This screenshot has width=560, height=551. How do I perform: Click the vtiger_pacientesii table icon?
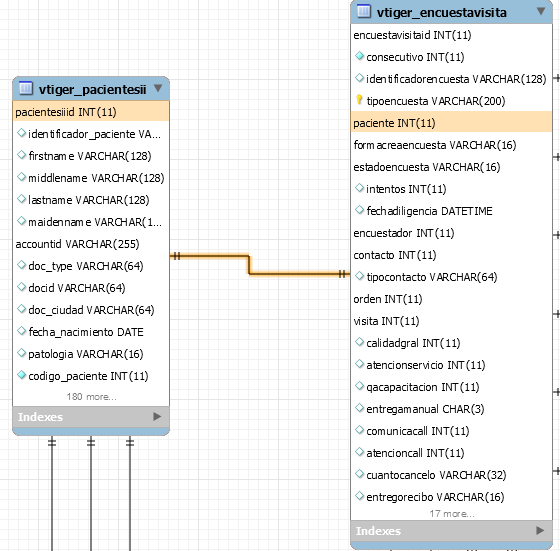tap(25, 88)
